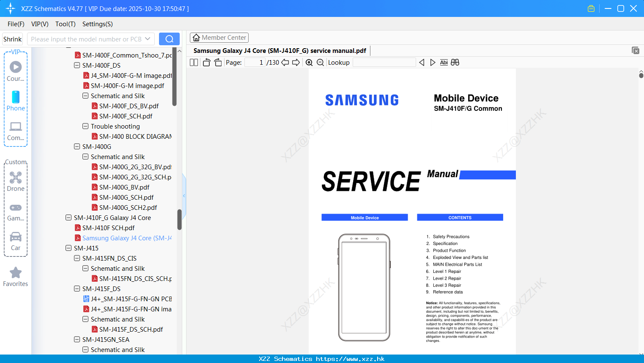Viewport: 644px width, 363px height.
Task: Open SM-J410F SCH.pdf
Action: tap(108, 228)
